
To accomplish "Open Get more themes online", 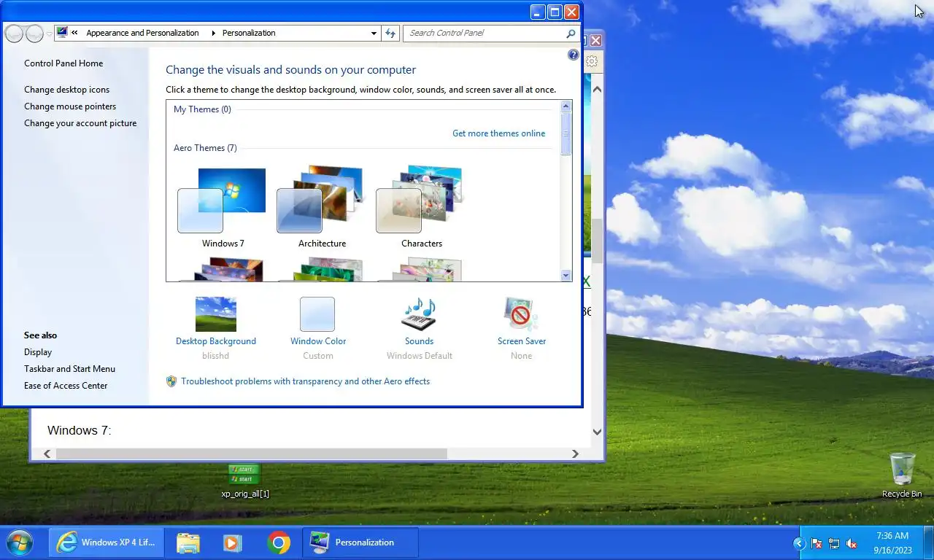I will (x=499, y=133).
